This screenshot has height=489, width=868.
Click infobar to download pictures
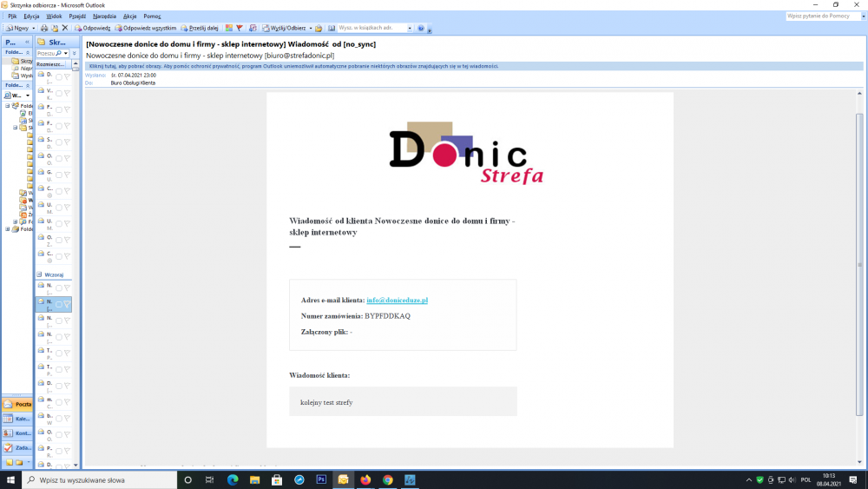tap(475, 66)
